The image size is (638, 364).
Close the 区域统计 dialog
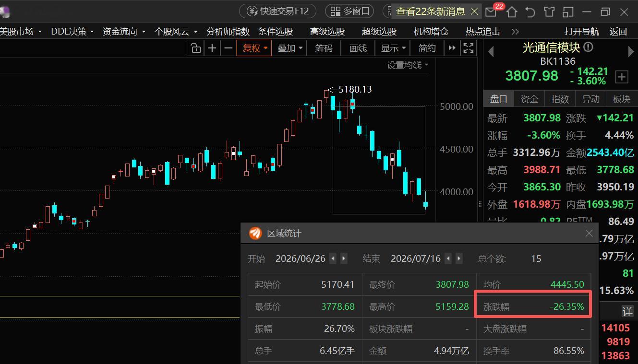tap(589, 234)
